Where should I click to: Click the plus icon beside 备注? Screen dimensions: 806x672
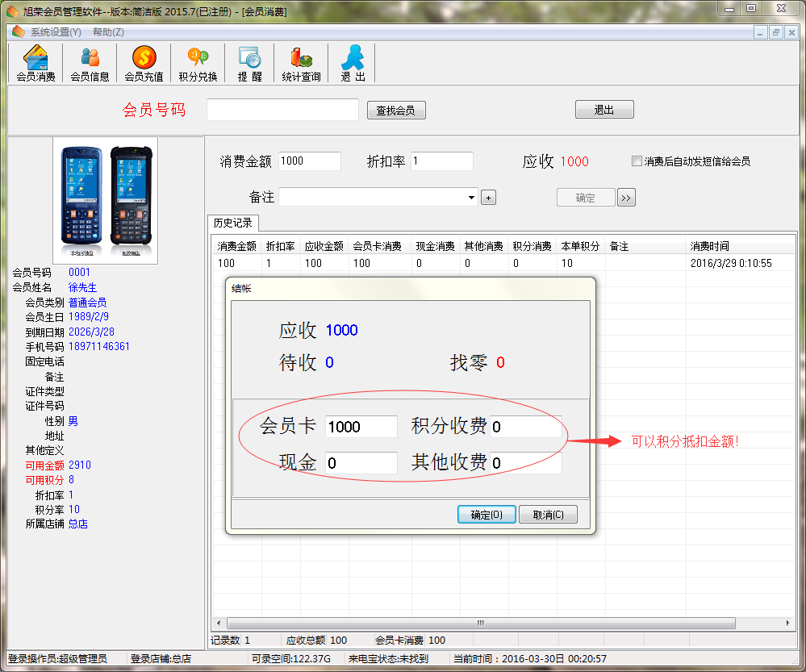(488, 198)
